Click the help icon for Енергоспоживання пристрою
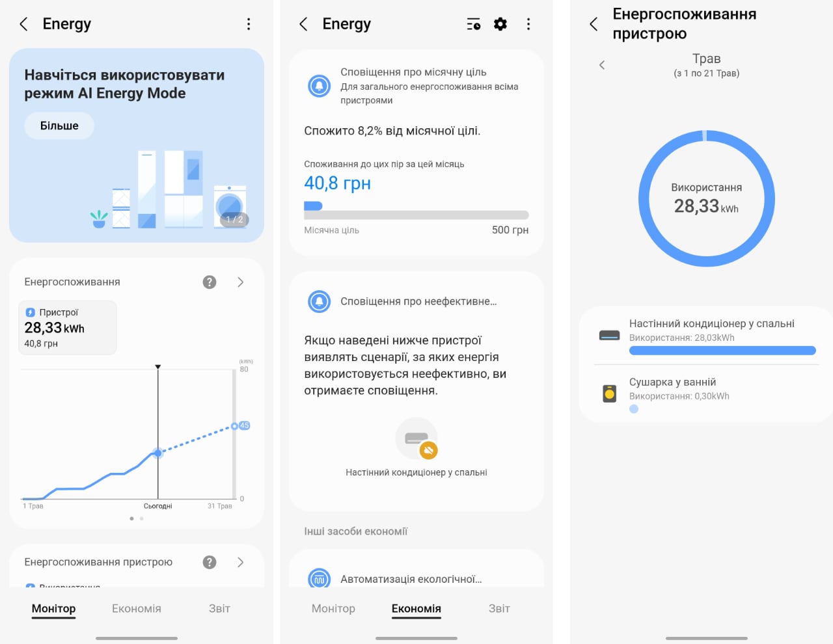Image resolution: width=833 pixels, height=644 pixels. pyautogui.click(x=210, y=562)
